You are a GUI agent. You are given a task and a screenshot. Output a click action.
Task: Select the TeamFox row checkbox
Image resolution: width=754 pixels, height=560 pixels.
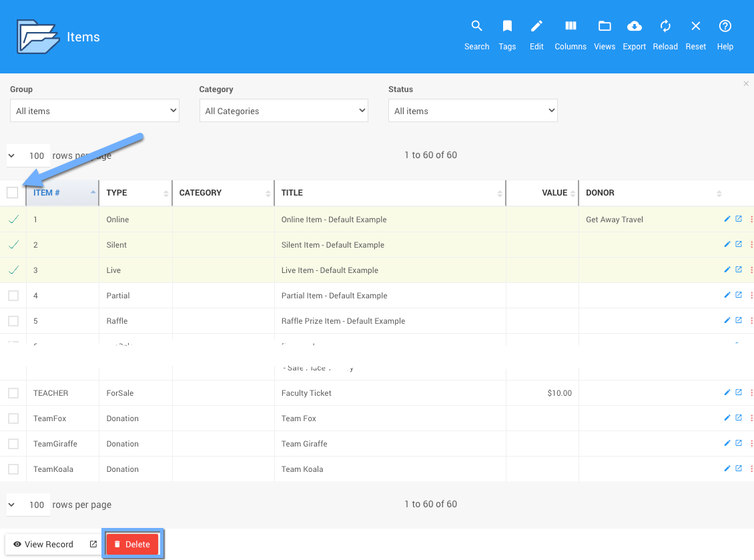(13, 418)
